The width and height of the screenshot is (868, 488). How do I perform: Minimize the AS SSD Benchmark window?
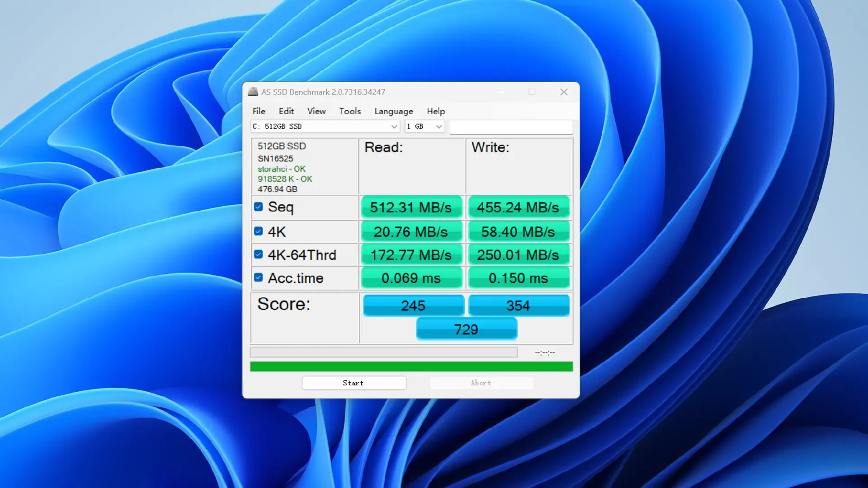pyautogui.click(x=500, y=92)
